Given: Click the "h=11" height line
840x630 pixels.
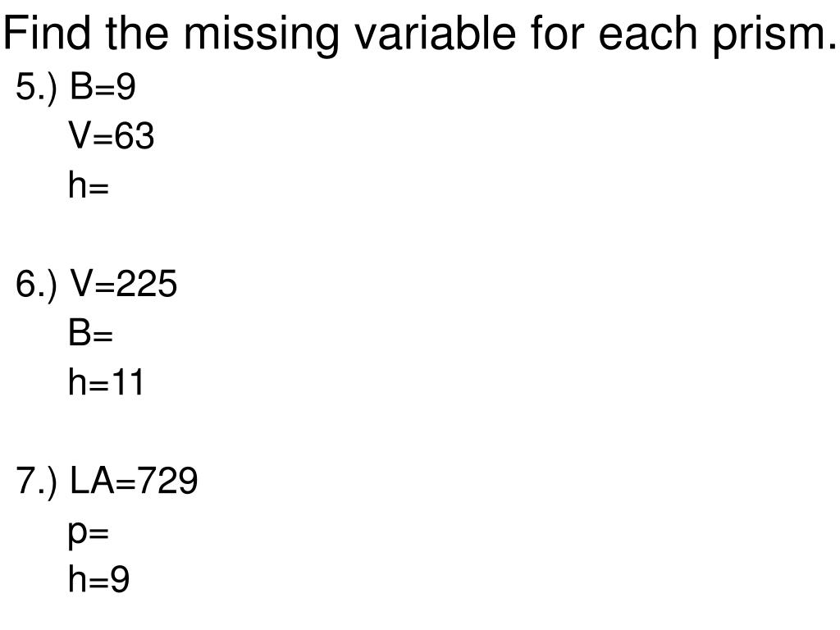Looking at the screenshot, I should pyautogui.click(x=107, y=383).
